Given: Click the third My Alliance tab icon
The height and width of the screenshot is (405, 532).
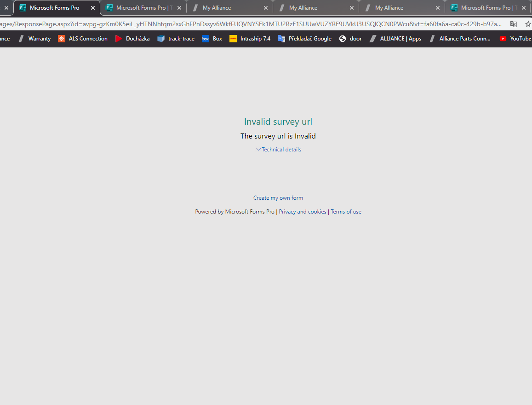Looking at the screenshot, I should [368, 8].
